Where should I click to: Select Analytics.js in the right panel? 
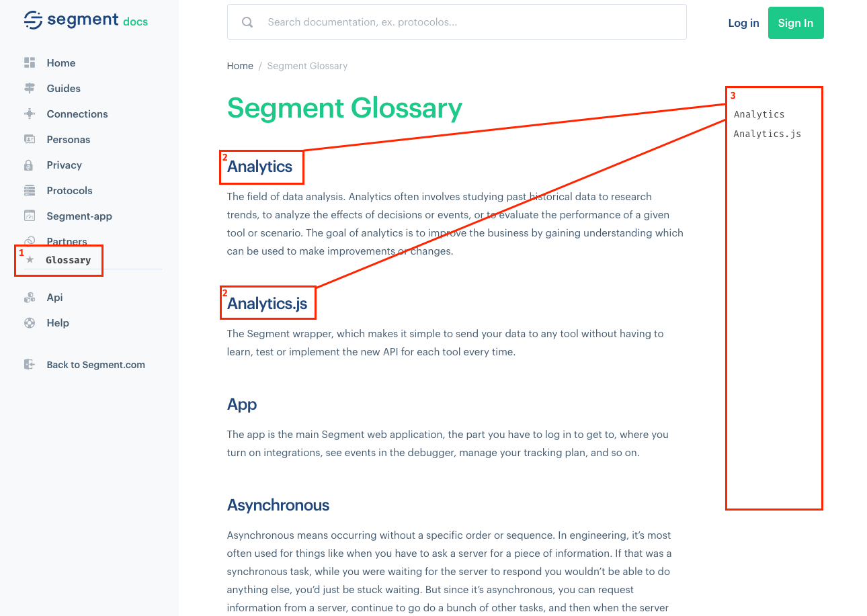click(x=767, y=134)
